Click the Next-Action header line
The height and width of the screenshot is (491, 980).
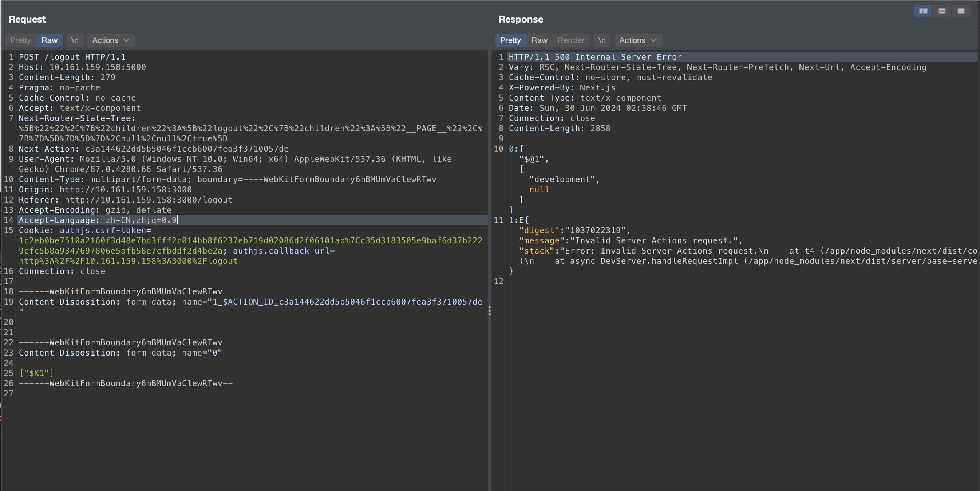pos(153,149)
